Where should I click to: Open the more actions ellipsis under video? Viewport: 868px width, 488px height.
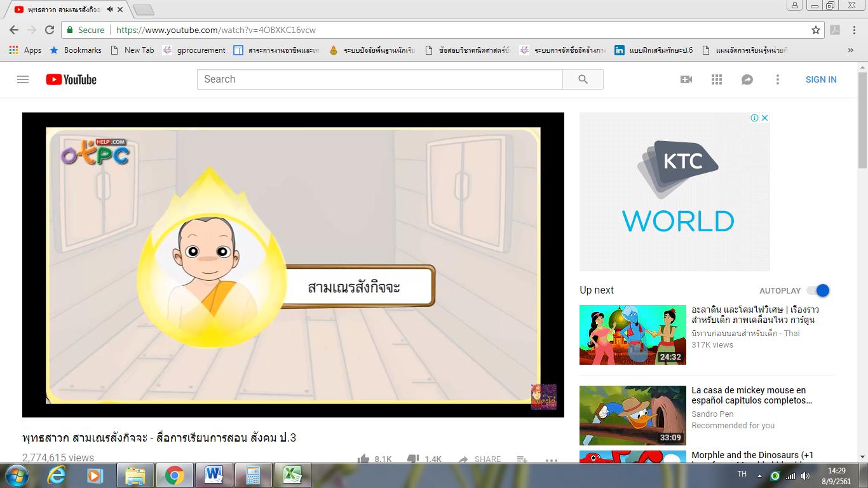coord(551,459)
